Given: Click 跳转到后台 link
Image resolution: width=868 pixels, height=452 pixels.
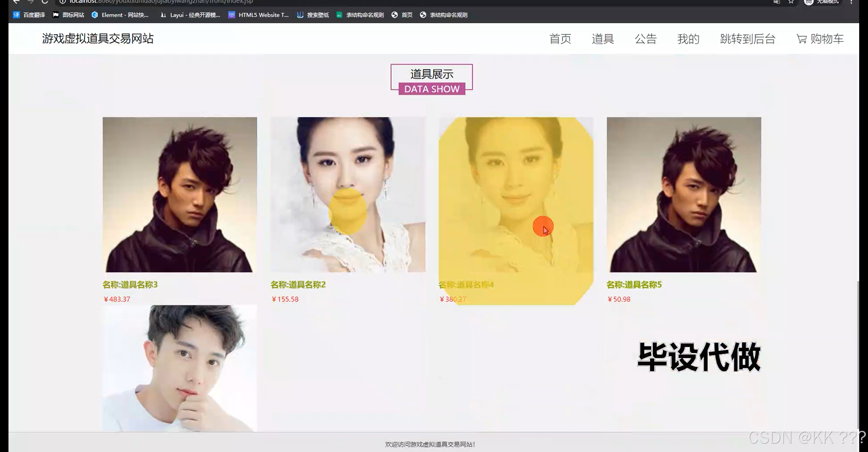Looking at the screenshot, I should point(748,39).
